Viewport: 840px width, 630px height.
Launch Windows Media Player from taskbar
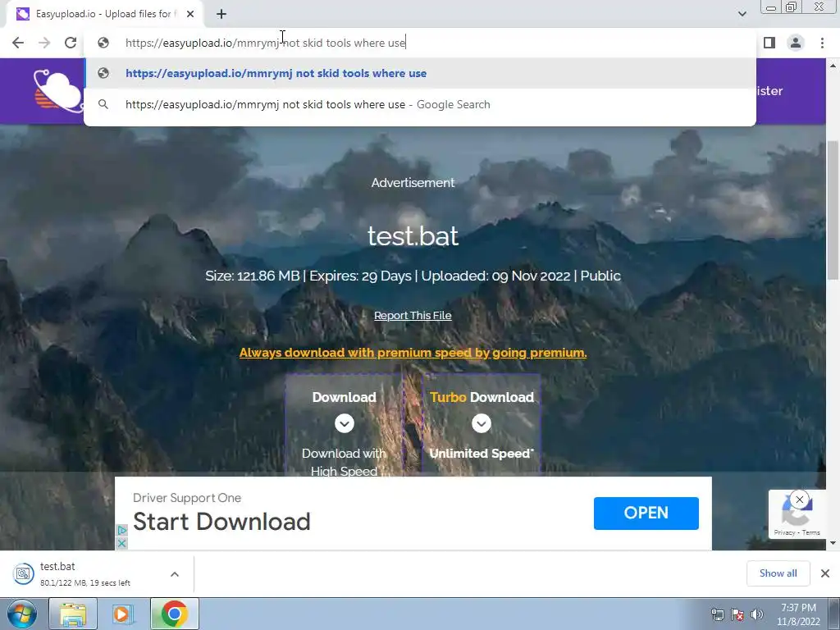[122, 614]
